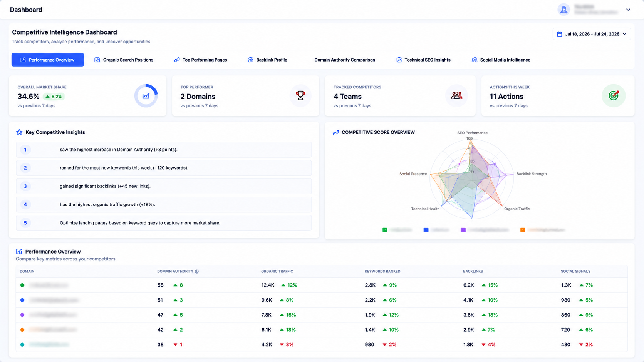Click the domain authority value 51
Viewport: 644px width, 362px height.
(160, 300)
